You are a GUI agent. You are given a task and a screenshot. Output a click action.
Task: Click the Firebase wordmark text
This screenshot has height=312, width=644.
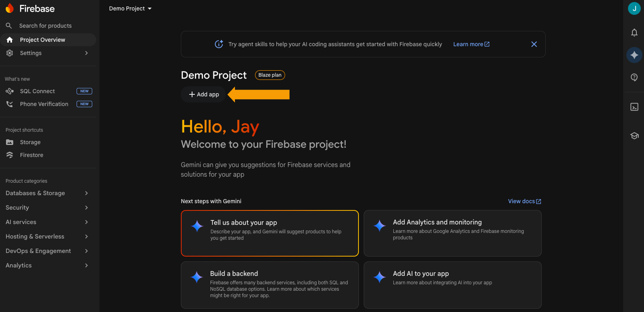[x=37, y=8]
